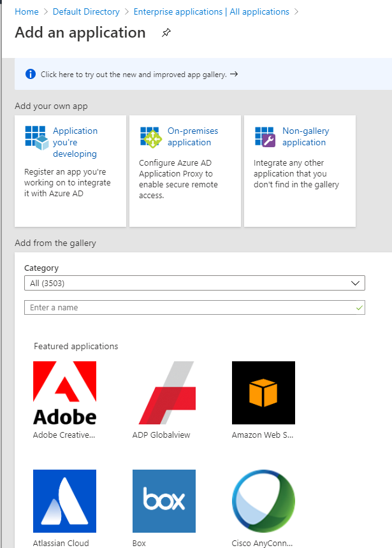This screenshot has height=548, width=392.
Task: Go to Home breadcrumb
Action: [x=27, y=11]
